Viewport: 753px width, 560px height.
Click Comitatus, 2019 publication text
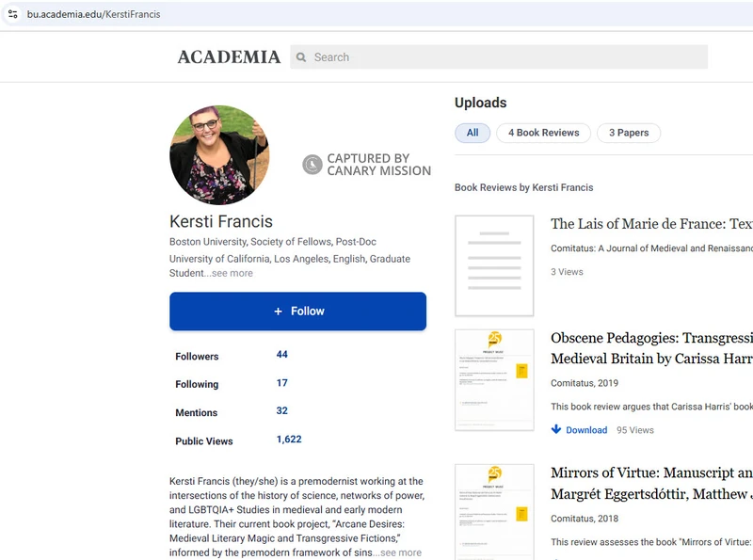pyautogui.click(x=585, y=383)
